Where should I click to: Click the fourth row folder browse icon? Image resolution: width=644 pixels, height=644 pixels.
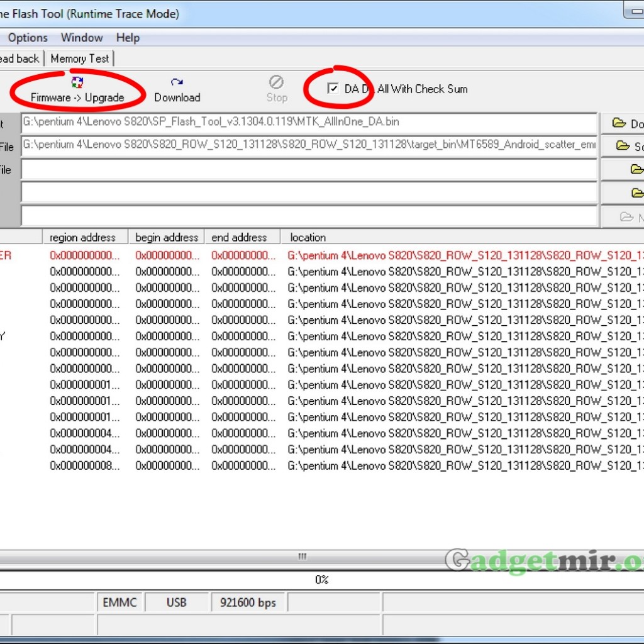636,192
